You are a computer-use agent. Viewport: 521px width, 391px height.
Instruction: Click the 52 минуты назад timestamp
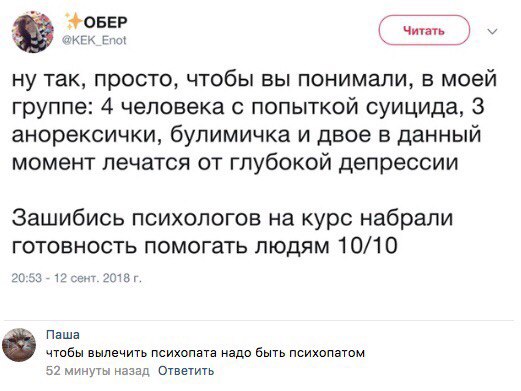click(x=98, y=370)
